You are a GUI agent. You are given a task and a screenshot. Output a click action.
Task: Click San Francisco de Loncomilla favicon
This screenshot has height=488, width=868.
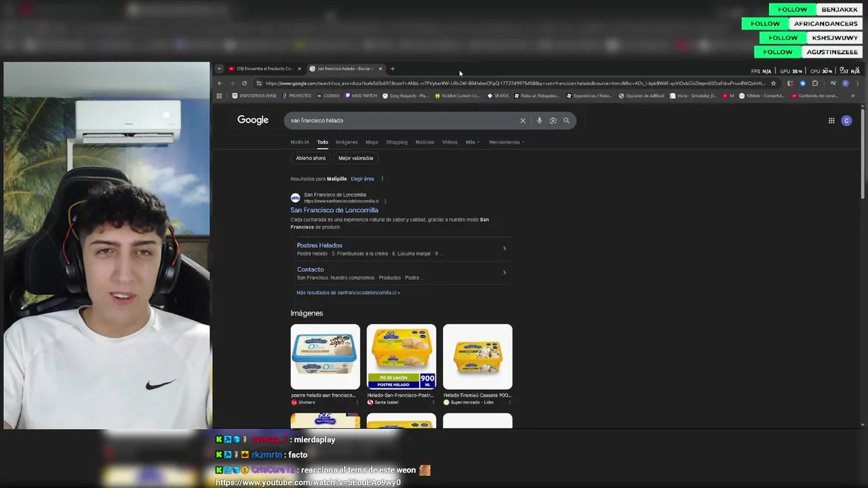[x=295, y=198]
